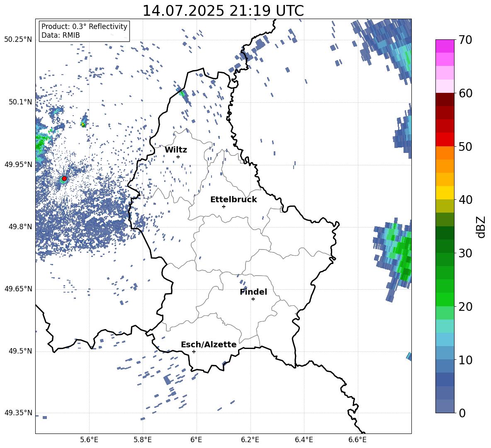Viewport: 491px width, 448px height.
Task: Click the dark red colorbar segment below 60
Action: 445,99
